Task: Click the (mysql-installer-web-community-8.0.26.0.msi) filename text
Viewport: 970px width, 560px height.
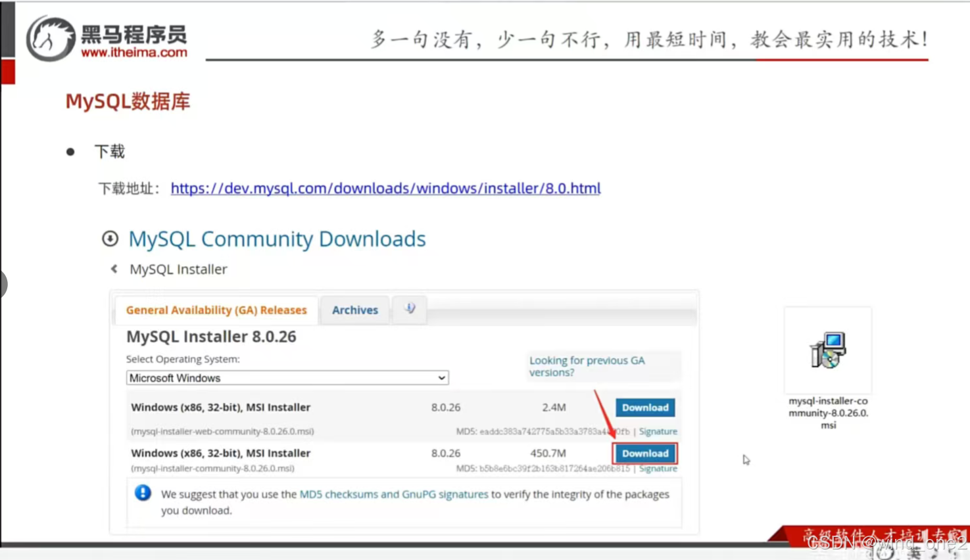Action: pyautogui.click(x=222, y=431)
